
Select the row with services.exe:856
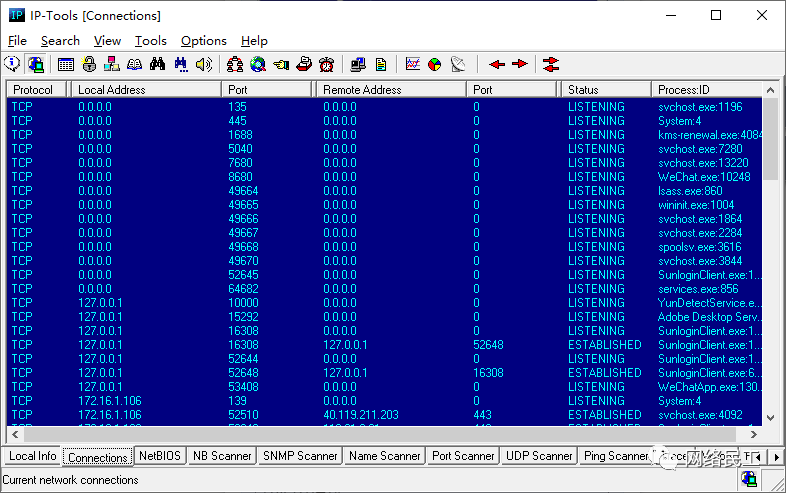click(384, 289)
